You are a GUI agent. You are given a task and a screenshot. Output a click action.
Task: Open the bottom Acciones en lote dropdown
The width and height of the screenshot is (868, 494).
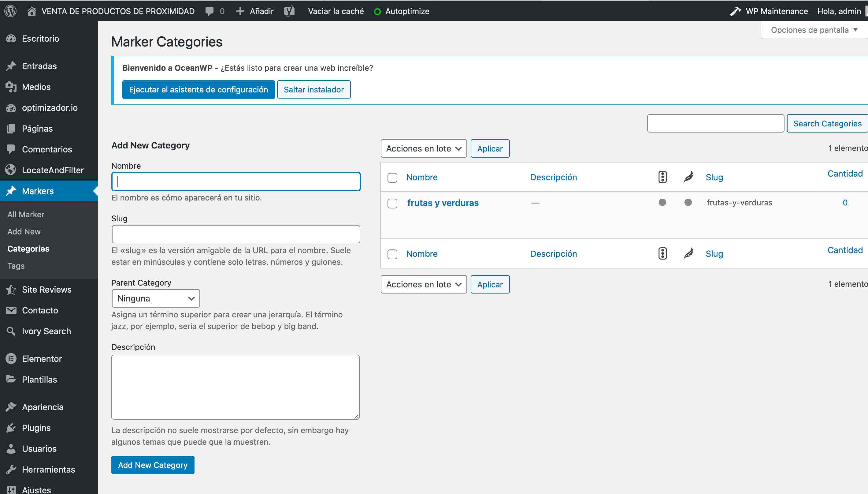424,284
